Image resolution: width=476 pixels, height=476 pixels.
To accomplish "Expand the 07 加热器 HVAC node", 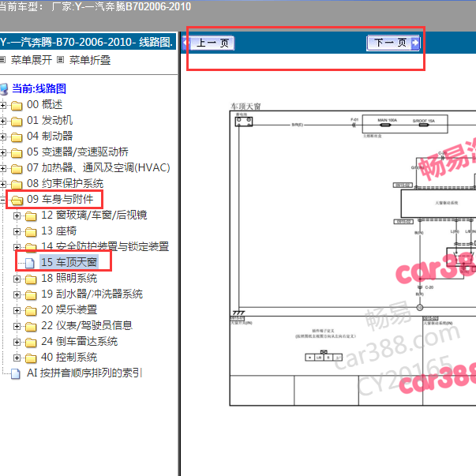I will tap(3, 168).
